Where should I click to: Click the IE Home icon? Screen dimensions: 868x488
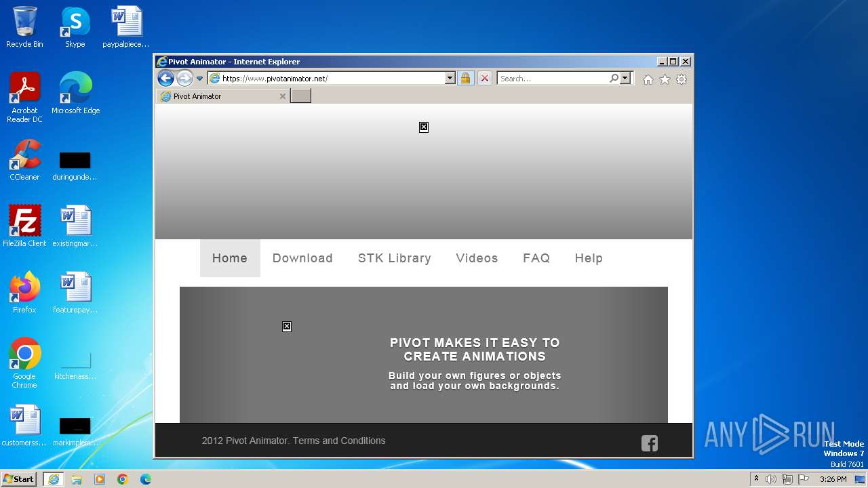tap(648, 79)
